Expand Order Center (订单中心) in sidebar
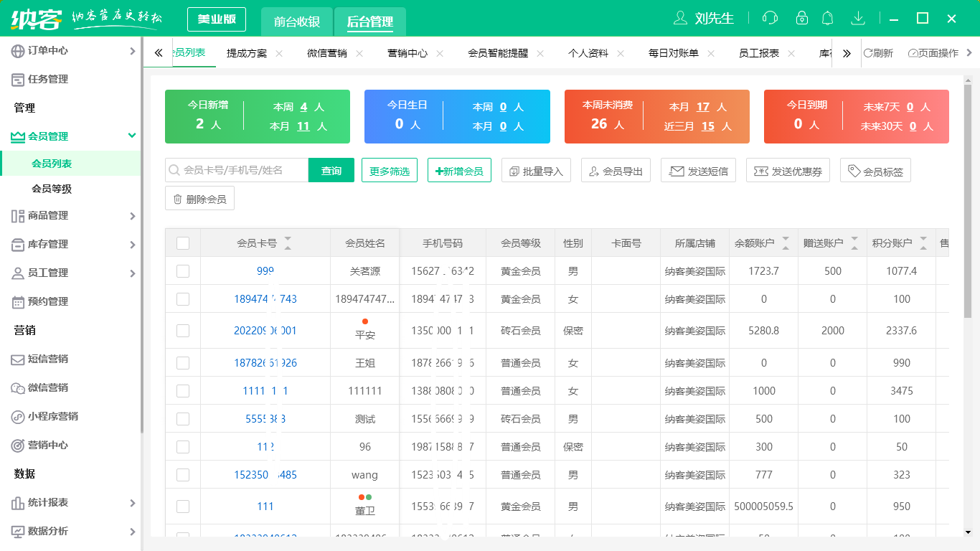The height and width of the screenshot is (551, 980). (x=70, y=51)
